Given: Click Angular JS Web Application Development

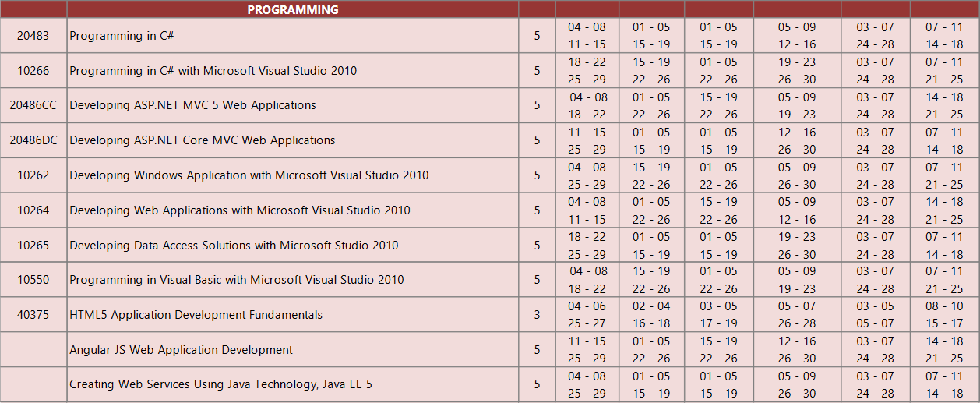Looking at the screenshot, I should point(182,350).
